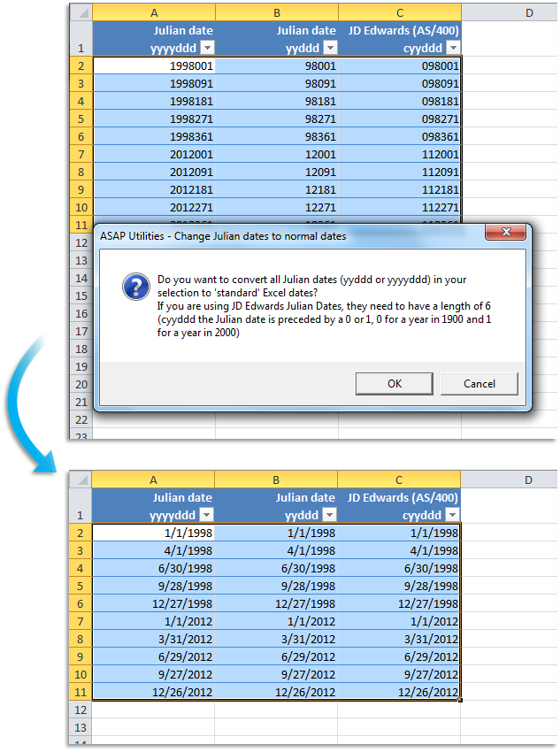
Task: Click the Select All corner of lower sheet
Action: coord(80,480)
